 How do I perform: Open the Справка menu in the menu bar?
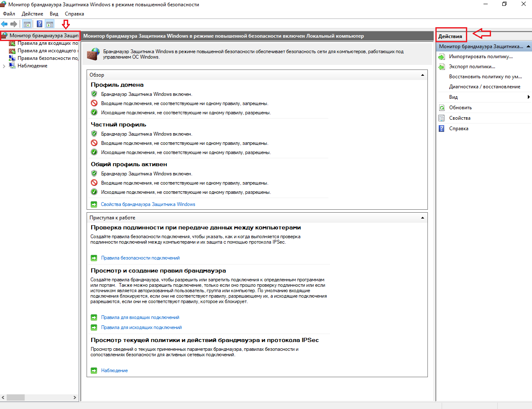[x=74, y=14]
